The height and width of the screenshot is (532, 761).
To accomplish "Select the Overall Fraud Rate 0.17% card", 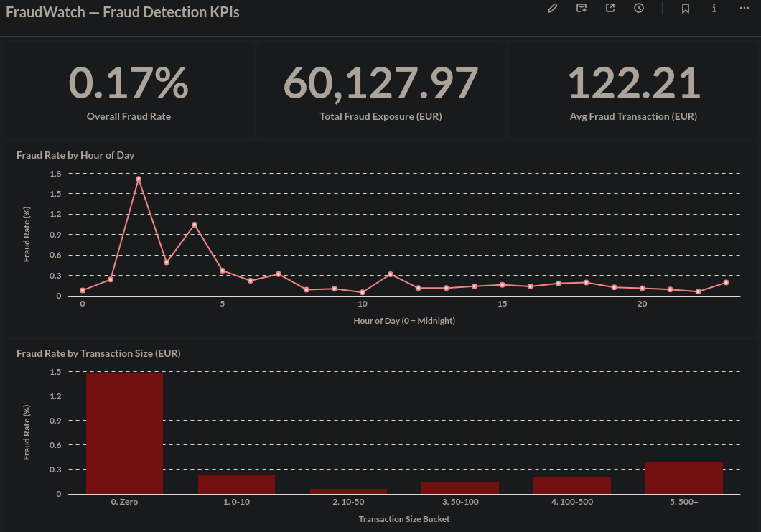I will click(129, 90).
